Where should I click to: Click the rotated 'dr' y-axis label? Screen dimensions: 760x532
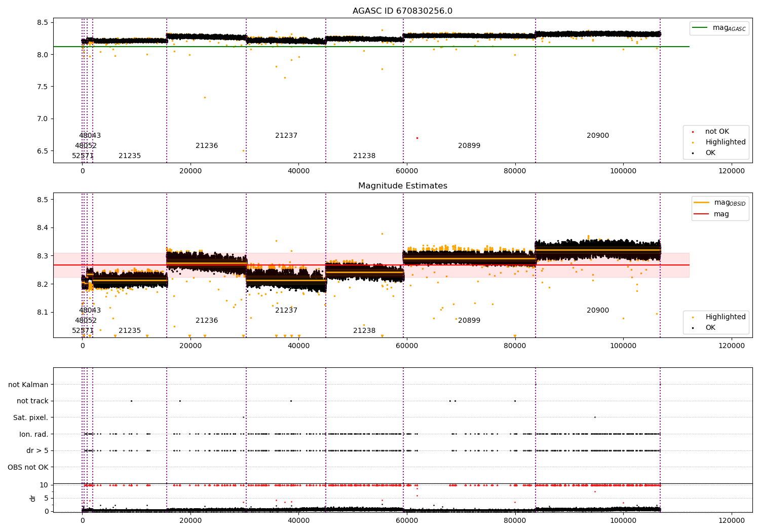coord(33,498)
